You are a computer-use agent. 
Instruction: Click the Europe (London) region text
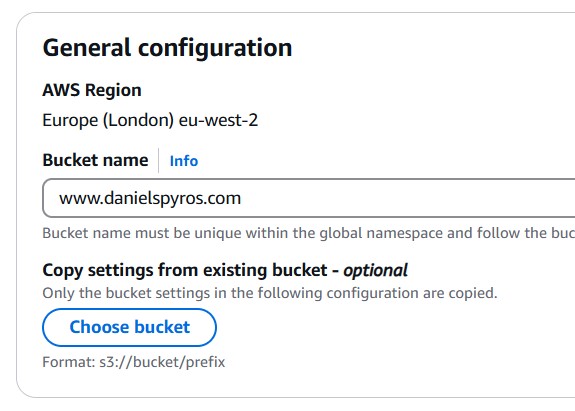tap(108, 120)
